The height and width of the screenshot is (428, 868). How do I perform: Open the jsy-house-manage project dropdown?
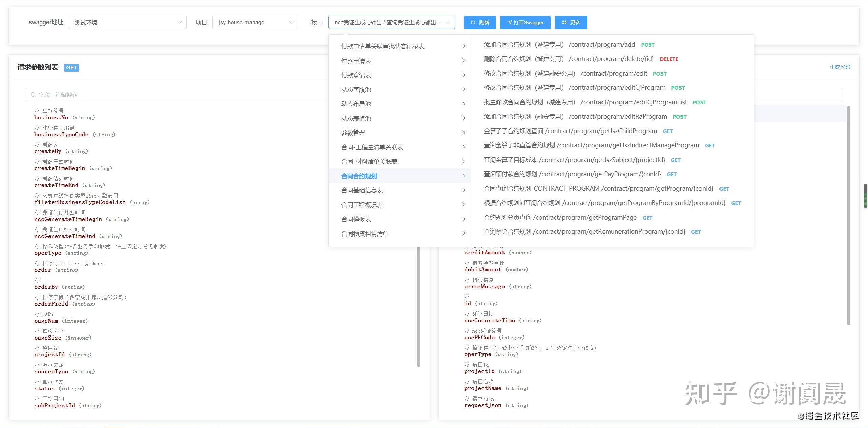point(255,22)
